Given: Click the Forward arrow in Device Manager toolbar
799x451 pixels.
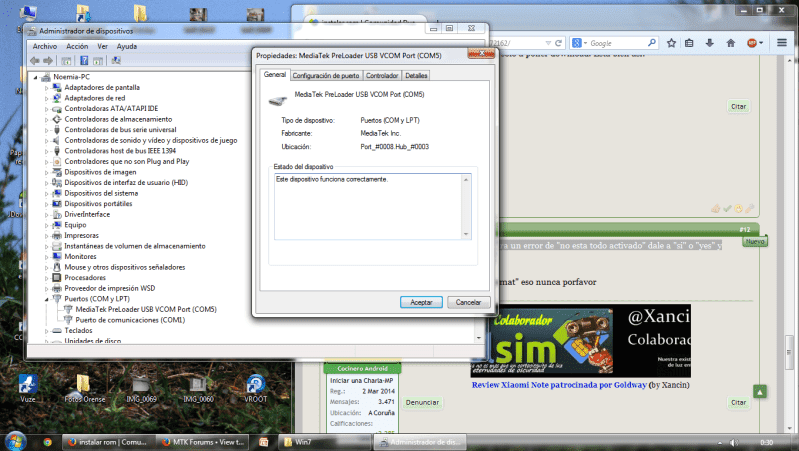Looking at the screenshot, I should [48, 61].
